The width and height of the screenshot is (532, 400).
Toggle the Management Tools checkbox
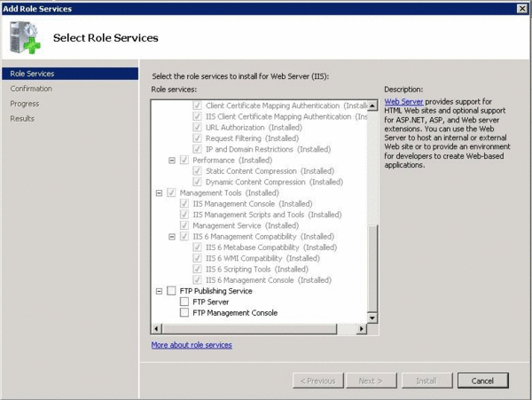click(171, 192)
